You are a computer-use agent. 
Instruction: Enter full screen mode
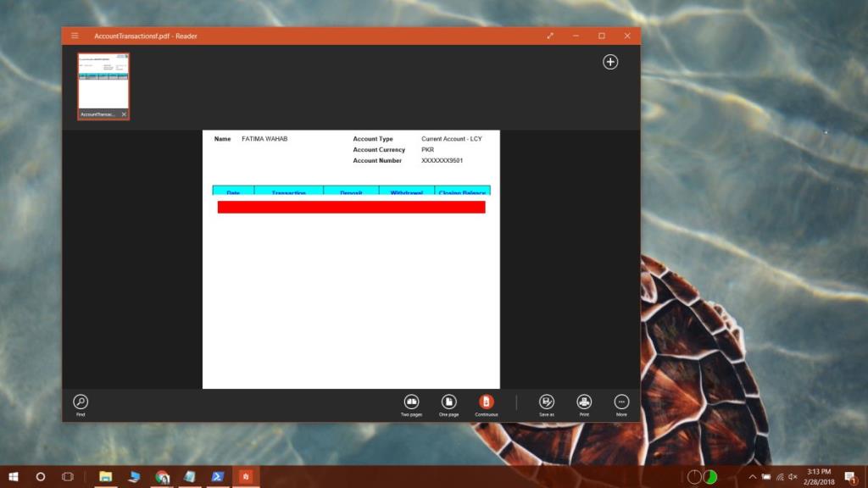click(549, 36)
